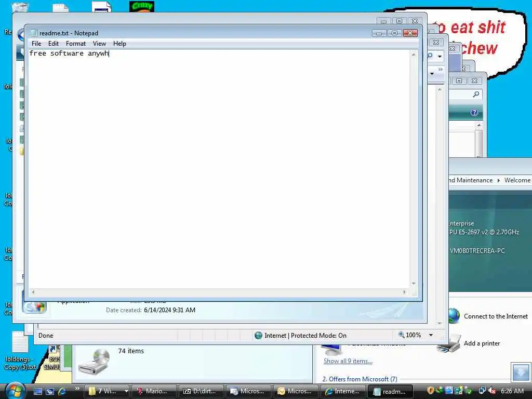Click the muted volume tray icon
532x399 pixels.
click(493, 391)
